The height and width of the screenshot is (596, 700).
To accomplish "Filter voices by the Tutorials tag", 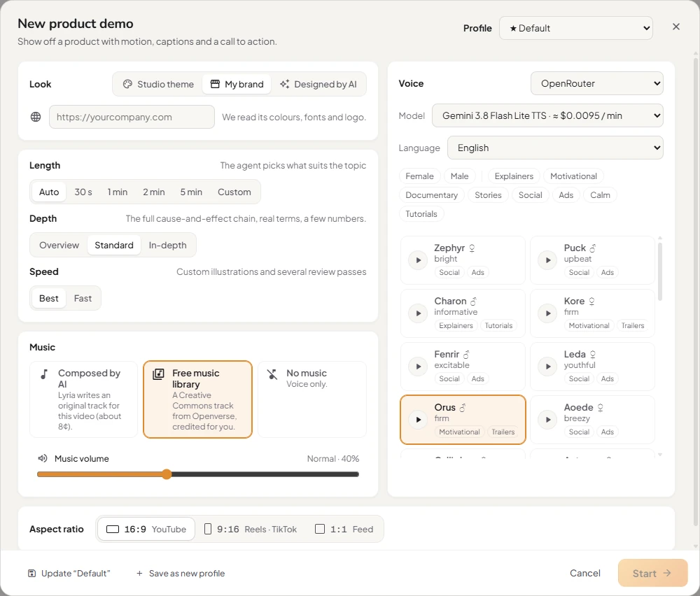I will (x=421, y=213).
